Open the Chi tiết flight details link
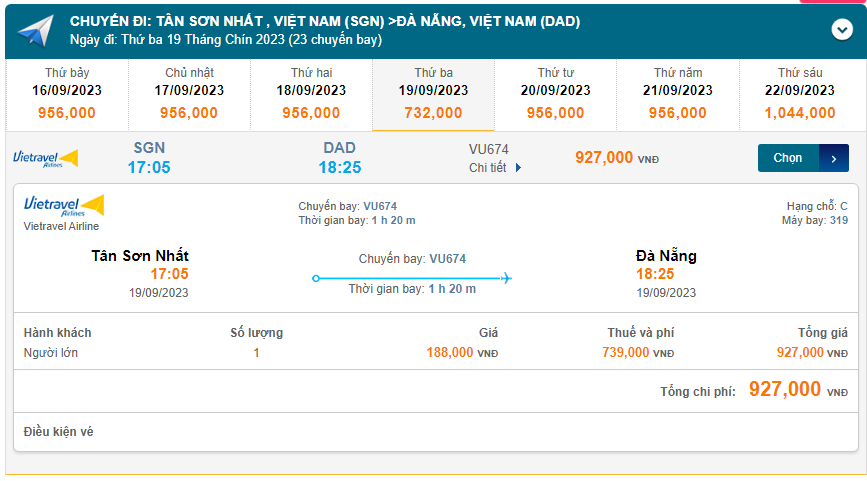The width and height of the screenshot is (867, 481). 489,167
